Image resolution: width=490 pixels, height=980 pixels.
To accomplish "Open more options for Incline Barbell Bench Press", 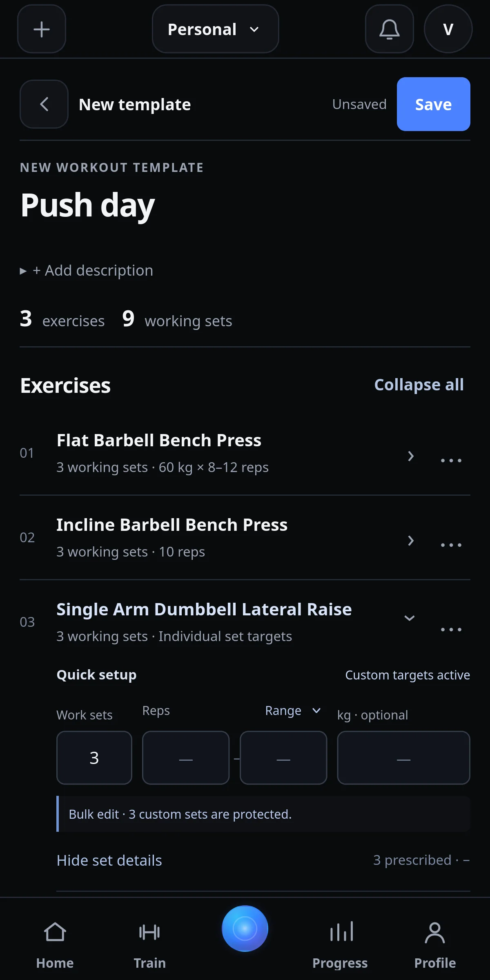I will [x=451, y=545].
